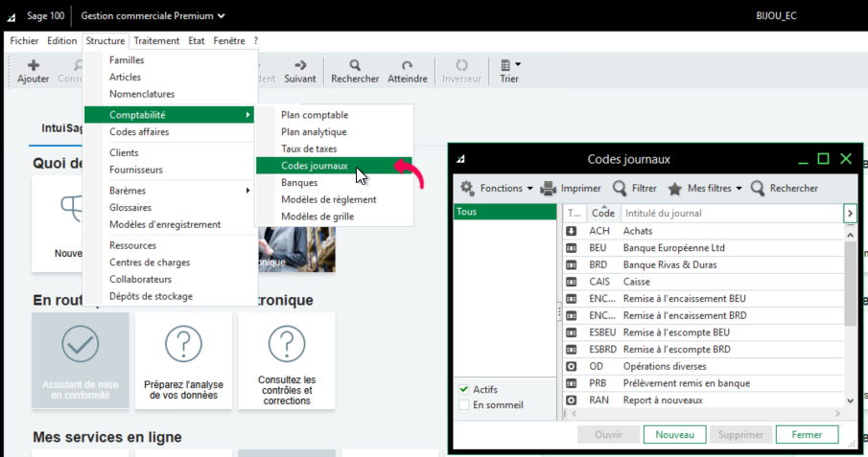This screenshot has height=457, width=868.
Task: Click the Rechercher magnifier in main toolbar
Action: 355,65
